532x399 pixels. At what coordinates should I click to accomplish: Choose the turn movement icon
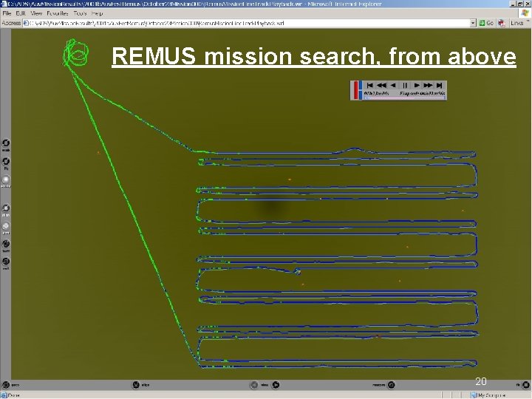(x=6, y=244)
